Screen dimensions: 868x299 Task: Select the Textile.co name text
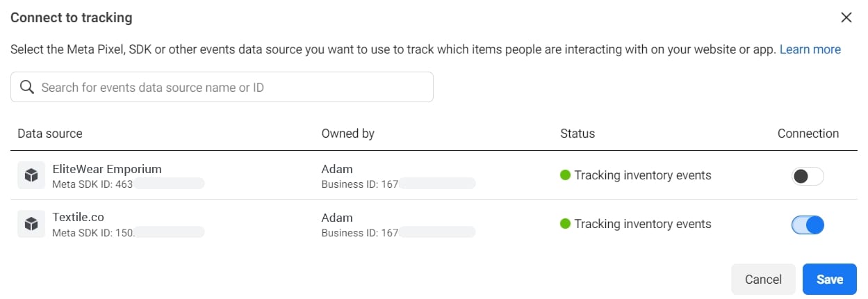click(79, 218)
